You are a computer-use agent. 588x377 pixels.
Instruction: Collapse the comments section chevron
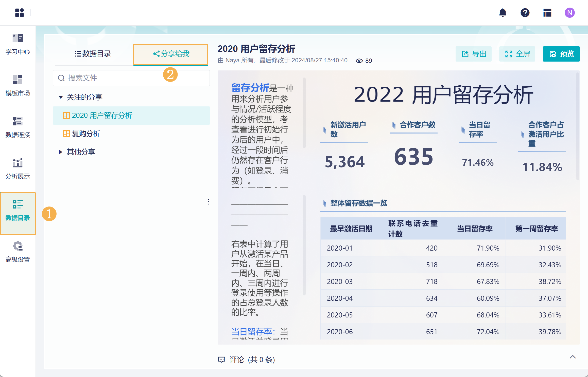pyautogui.click(x=573, y=357)
